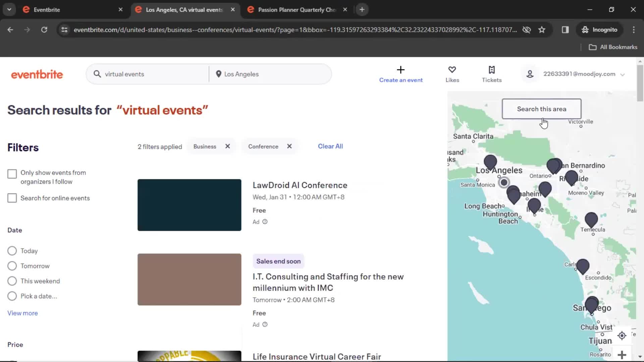
Task: Remove the Conference filter with its X
Action: (x=289, y=146)
